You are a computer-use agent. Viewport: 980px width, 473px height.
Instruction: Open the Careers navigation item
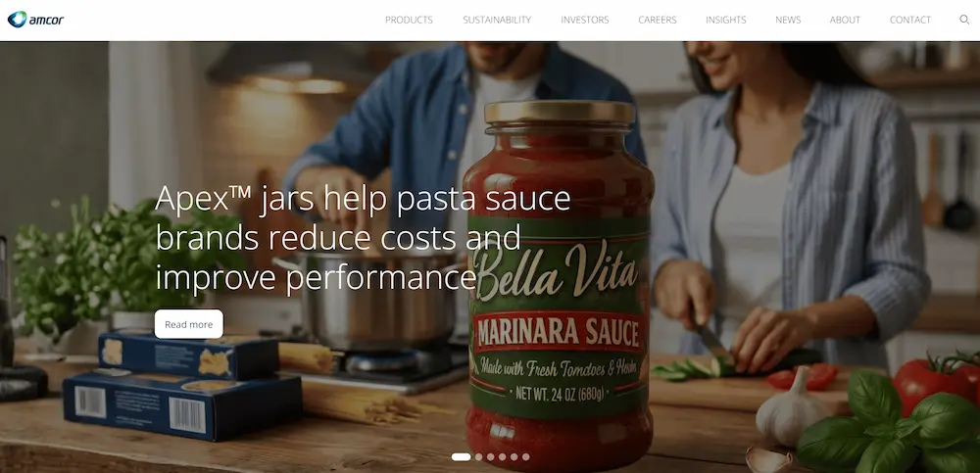657,20
